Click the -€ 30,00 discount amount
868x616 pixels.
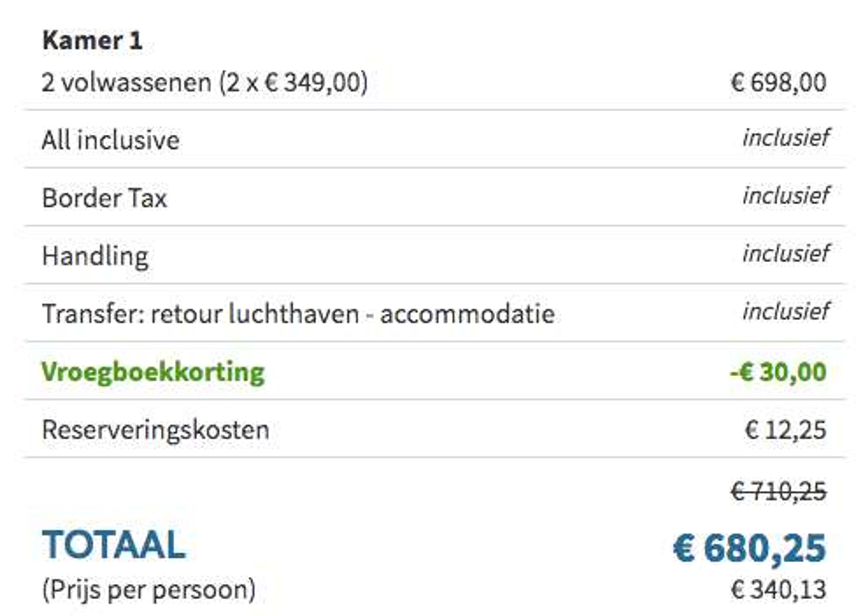(x=778, y=372)
